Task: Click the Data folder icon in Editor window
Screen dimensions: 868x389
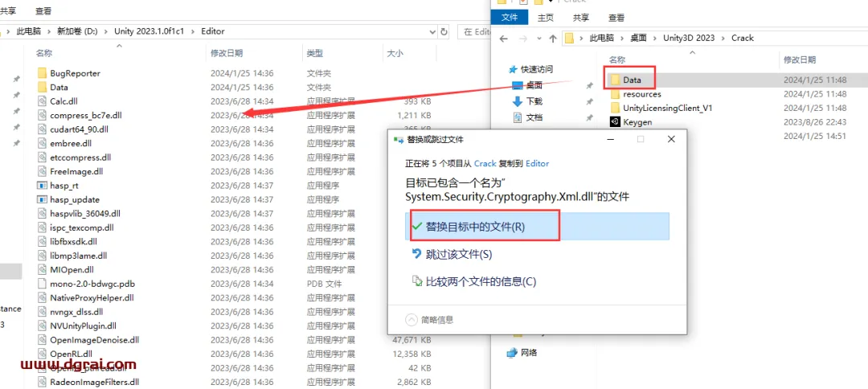Action: (43, 87)
